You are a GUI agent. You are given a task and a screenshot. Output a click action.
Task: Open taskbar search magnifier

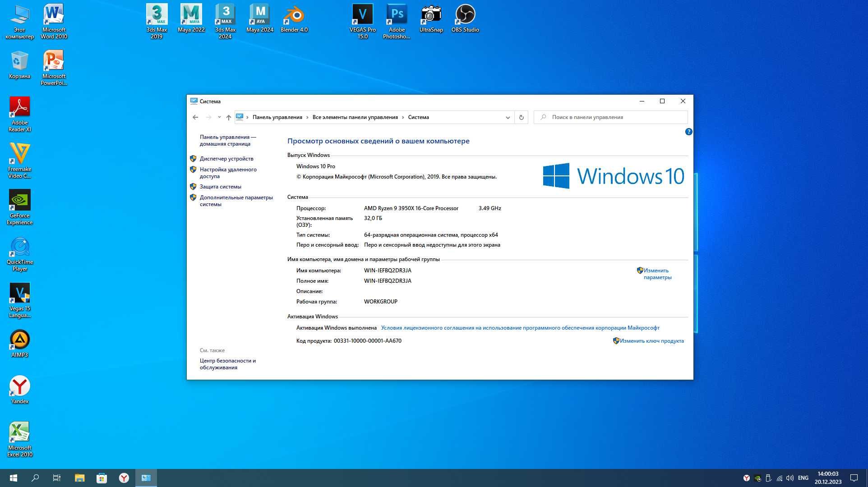35,478
